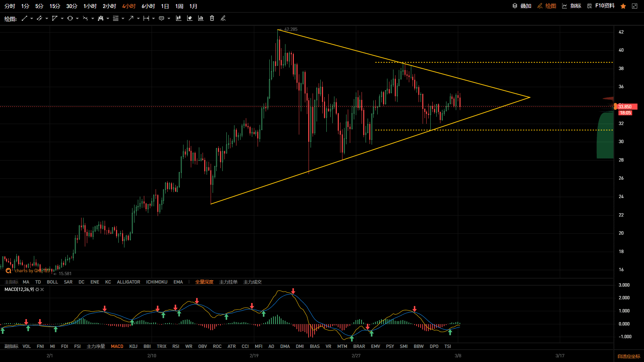Image resolution: width=644 pixels, height=362 pixels.
Task: Click the favorite star icon
Action: pyautogui.click(x=623, y=6)
